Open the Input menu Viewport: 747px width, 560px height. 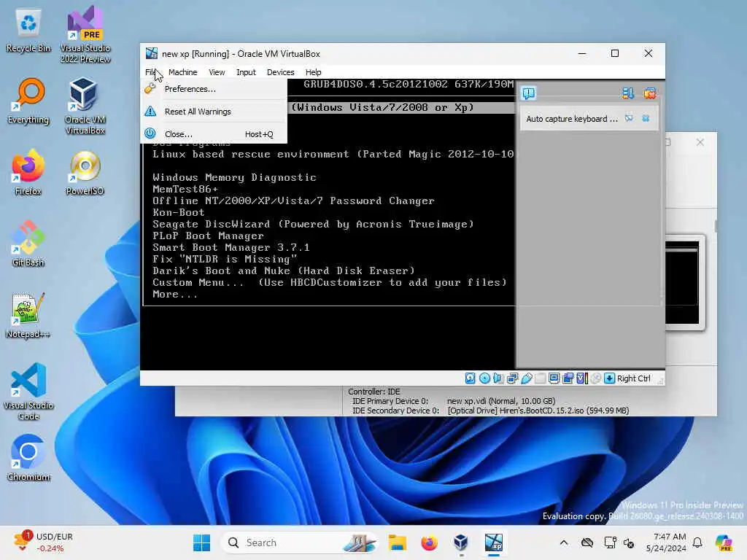point(246,72)
